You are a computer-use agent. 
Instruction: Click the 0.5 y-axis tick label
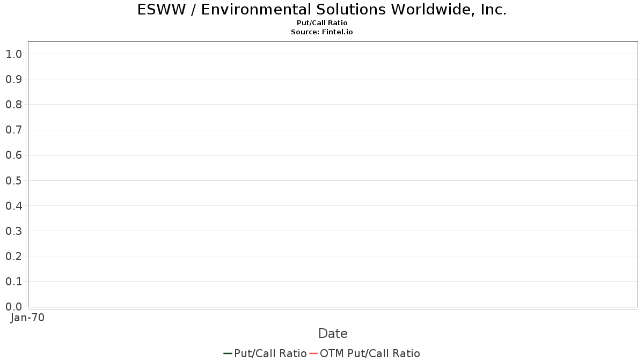click(x=13, y=181)
